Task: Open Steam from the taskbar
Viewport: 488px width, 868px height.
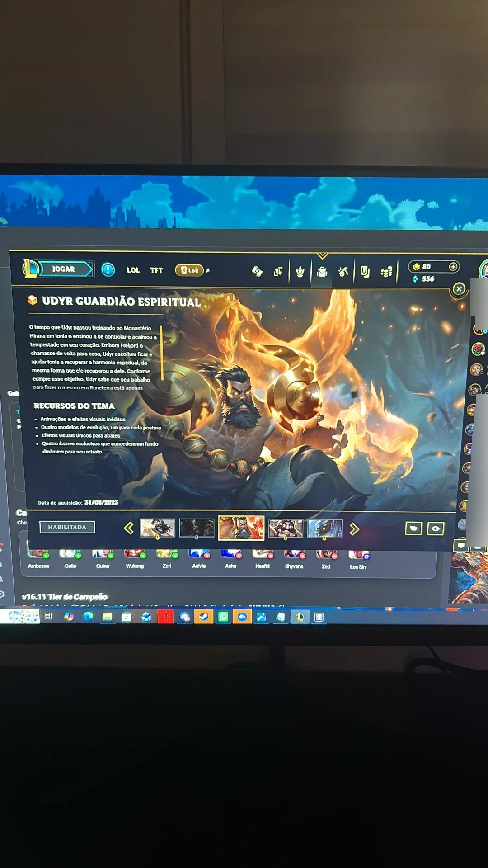Action: [204, 617]
